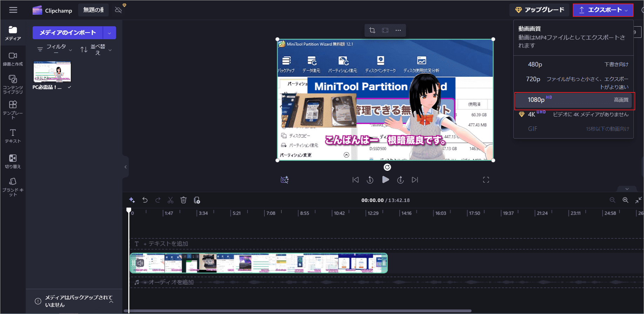Image resolution: width=644 pixels, height=314 pixels.
Task: Forward five seconds
Action: (400, 180)
